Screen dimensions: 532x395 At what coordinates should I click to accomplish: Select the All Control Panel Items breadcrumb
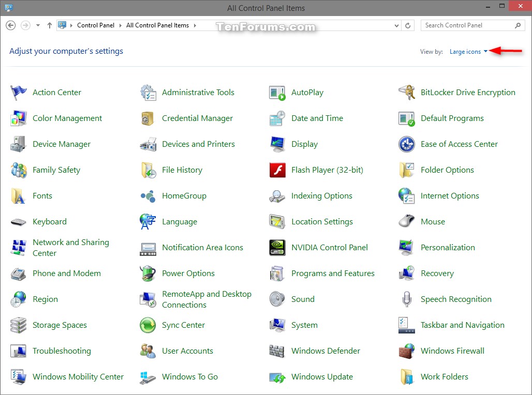[157, 25]
